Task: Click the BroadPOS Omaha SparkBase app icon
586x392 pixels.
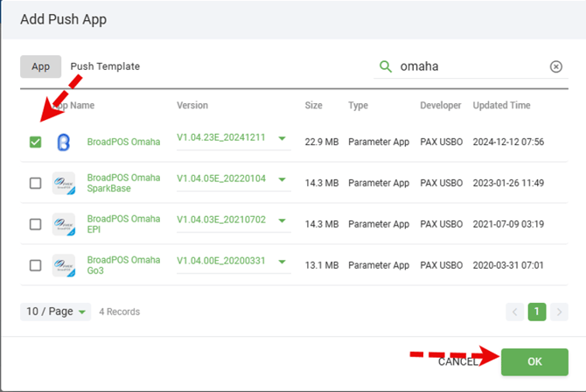Action: 63,183
